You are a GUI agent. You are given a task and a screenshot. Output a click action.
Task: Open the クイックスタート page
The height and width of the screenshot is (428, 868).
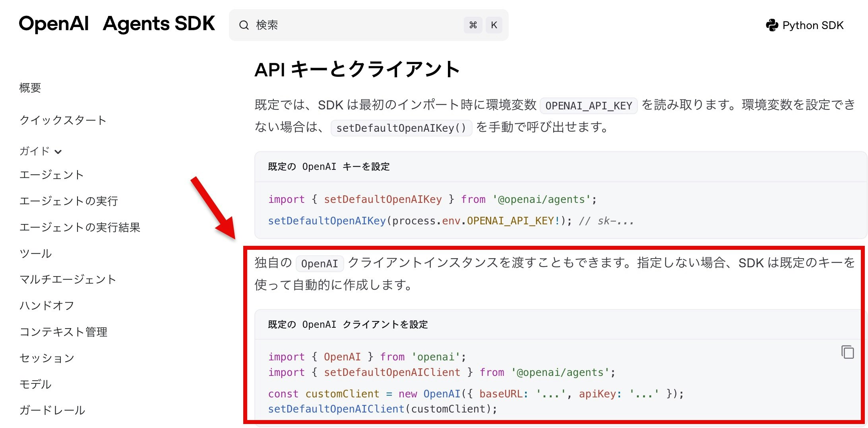[x=63, y=120]
